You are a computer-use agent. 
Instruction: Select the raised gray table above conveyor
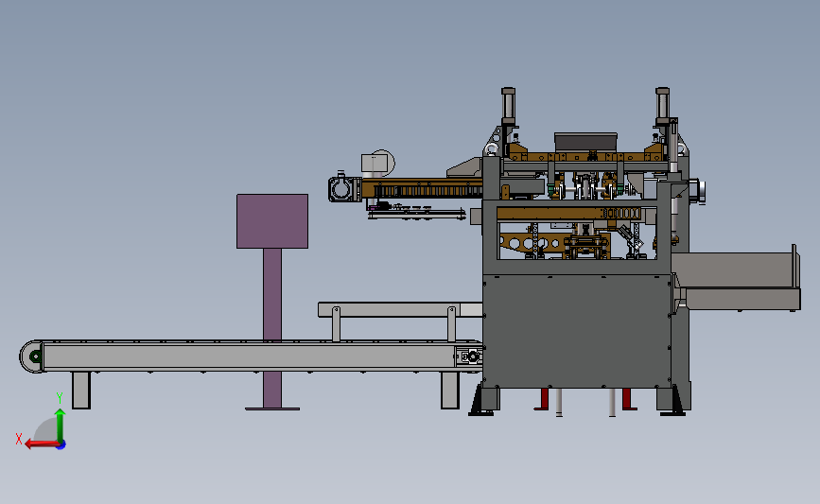point(400,309)
